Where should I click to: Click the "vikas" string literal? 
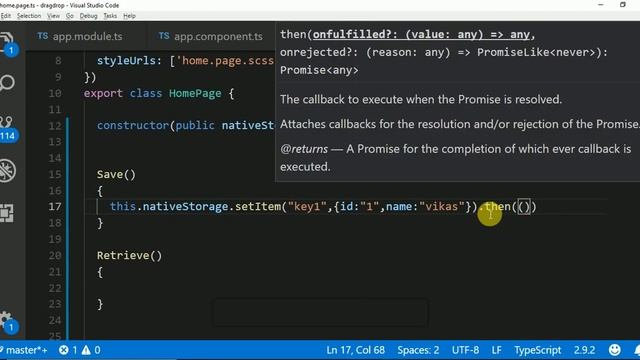tap(442, 207)
